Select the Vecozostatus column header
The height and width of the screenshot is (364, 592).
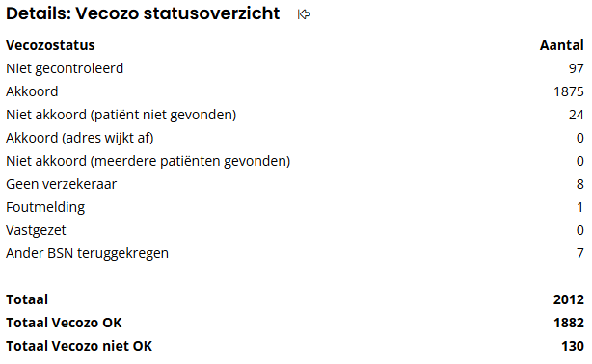(x=50, y=45)
